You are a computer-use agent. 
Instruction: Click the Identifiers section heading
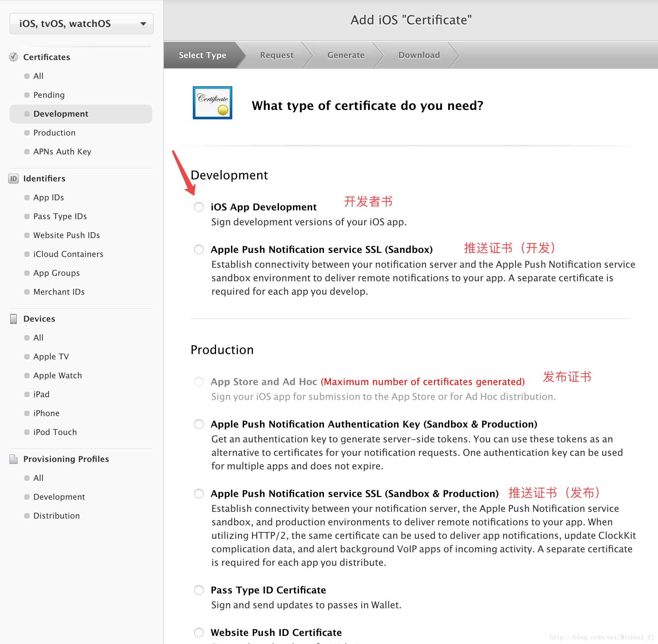pos(44,179)
